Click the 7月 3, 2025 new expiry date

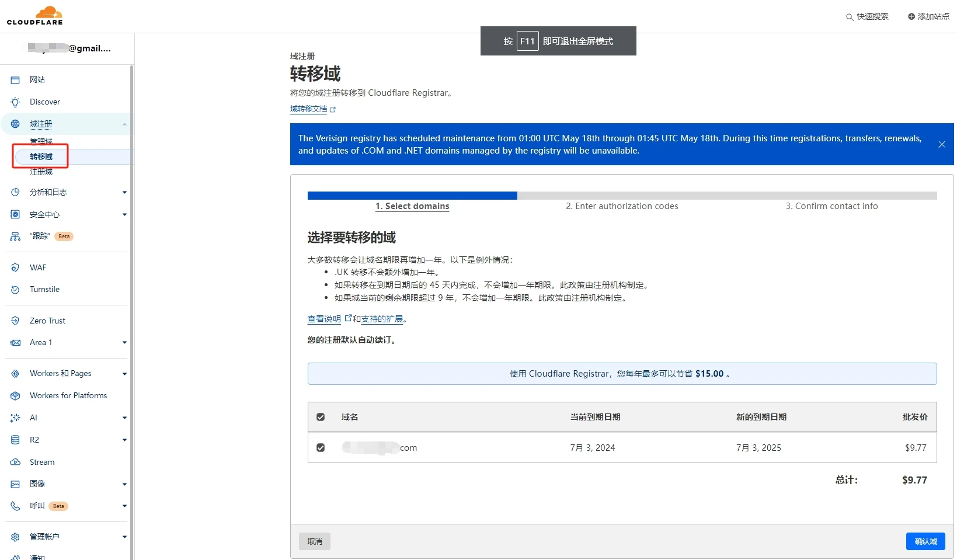pyautogui.click(x=758, y=448)
